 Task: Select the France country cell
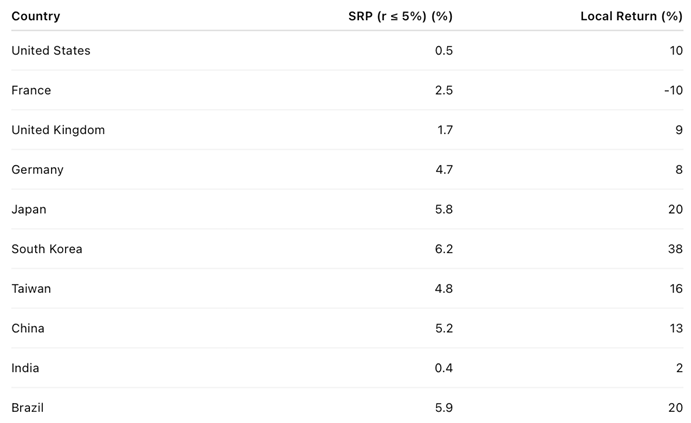tap(31, 90)
